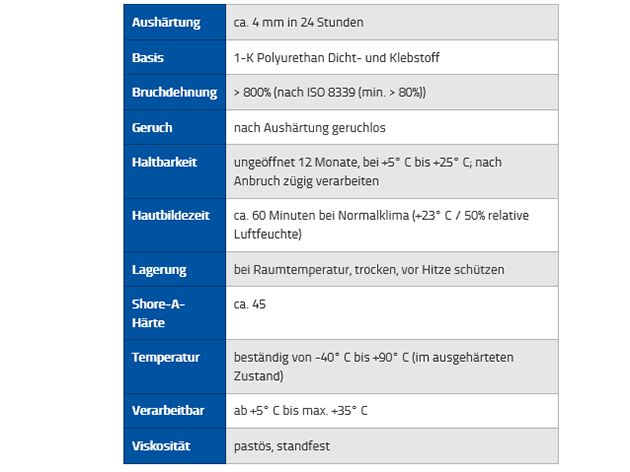Click the 'pastös, standfest' value cell
The image size is (630, 472).
pyautogui.click(x=392, y=446)
